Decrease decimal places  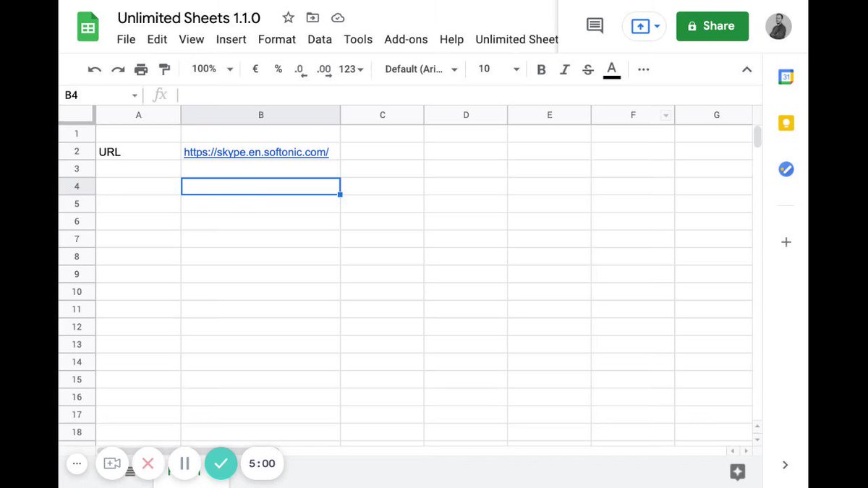tap(301, 69)
